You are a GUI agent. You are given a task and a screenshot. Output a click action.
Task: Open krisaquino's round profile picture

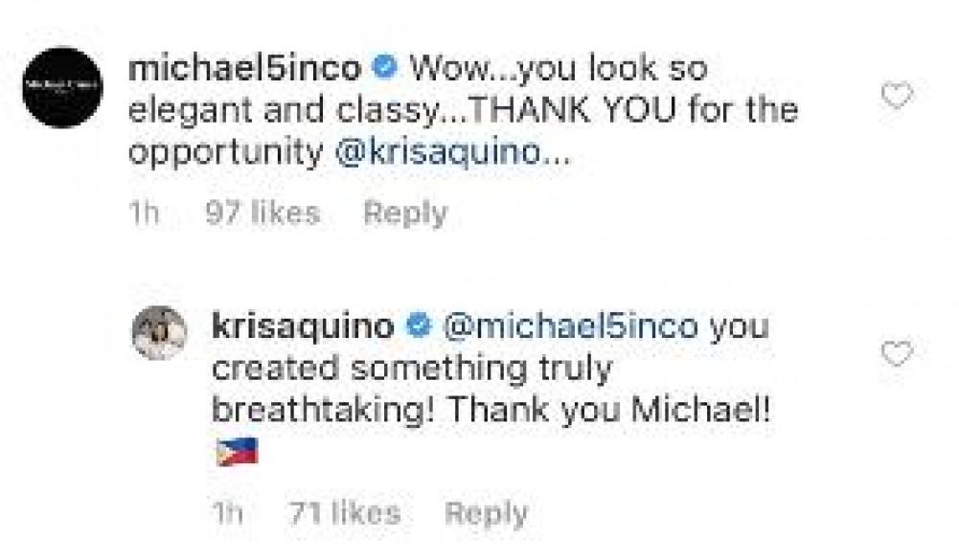point(158,333)
